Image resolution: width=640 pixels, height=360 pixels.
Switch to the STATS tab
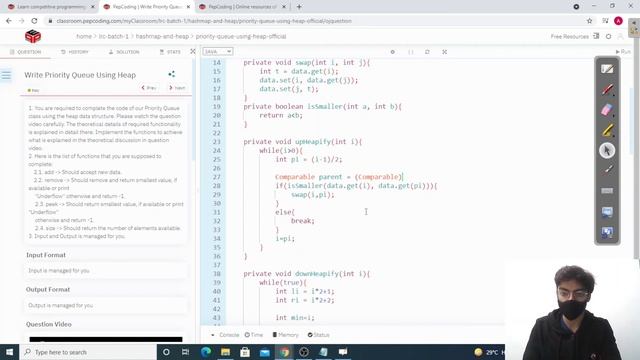(x=170, y=52)
